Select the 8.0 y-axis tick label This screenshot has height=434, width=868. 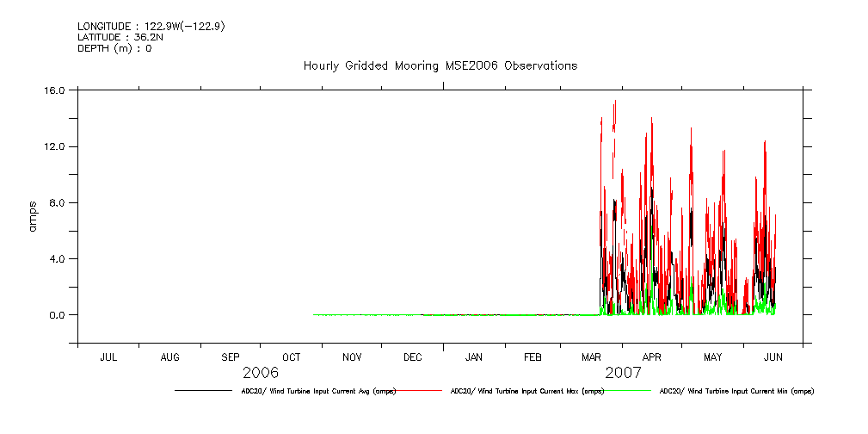point(59,203)
